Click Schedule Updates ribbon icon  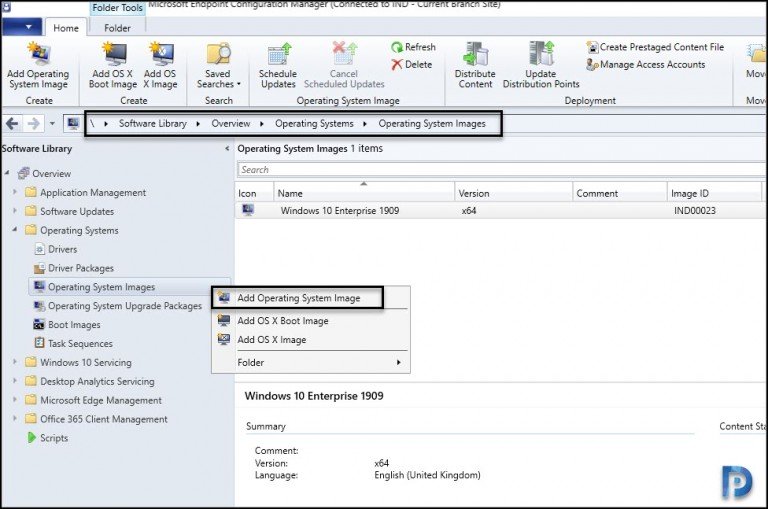278,66
